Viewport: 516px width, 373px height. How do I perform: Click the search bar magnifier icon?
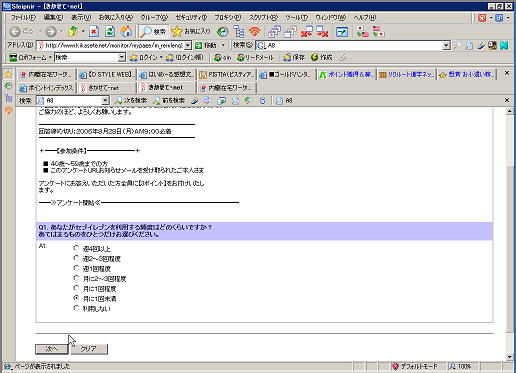click(457, 45)
